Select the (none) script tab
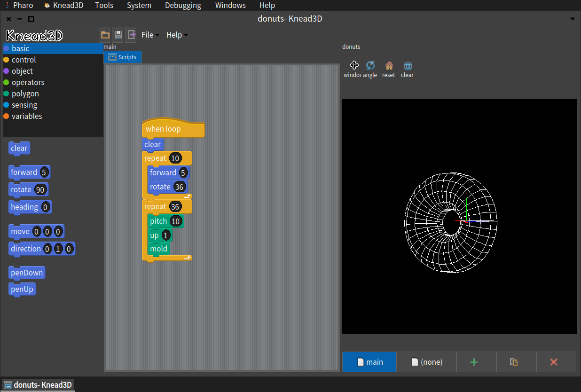This screenshot has height=392, width=581. coord(427,362)
